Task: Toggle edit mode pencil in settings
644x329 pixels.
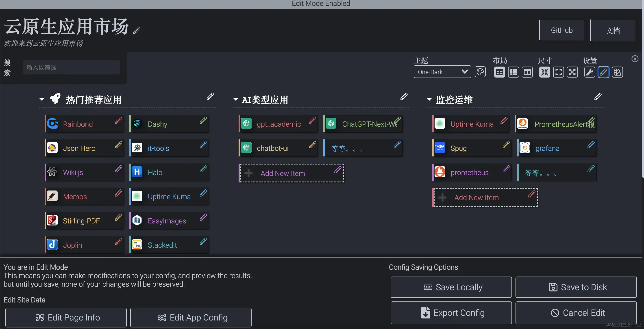Action: tap(603, 72)
